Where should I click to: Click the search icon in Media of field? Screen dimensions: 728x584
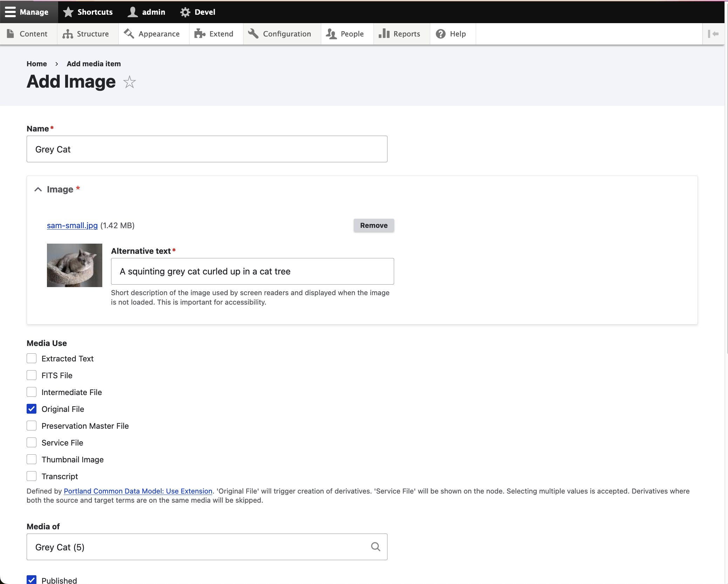(375, 546)
